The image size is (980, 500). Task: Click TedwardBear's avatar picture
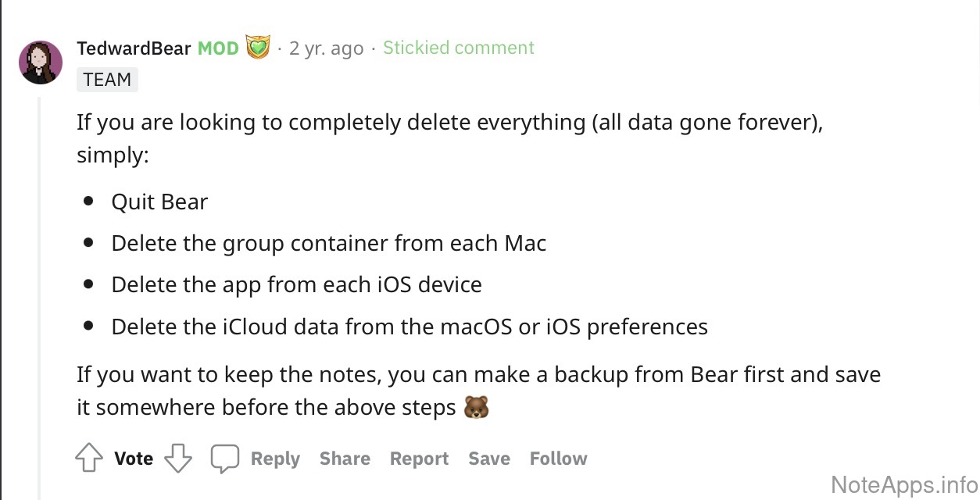(x=41, y=62)
